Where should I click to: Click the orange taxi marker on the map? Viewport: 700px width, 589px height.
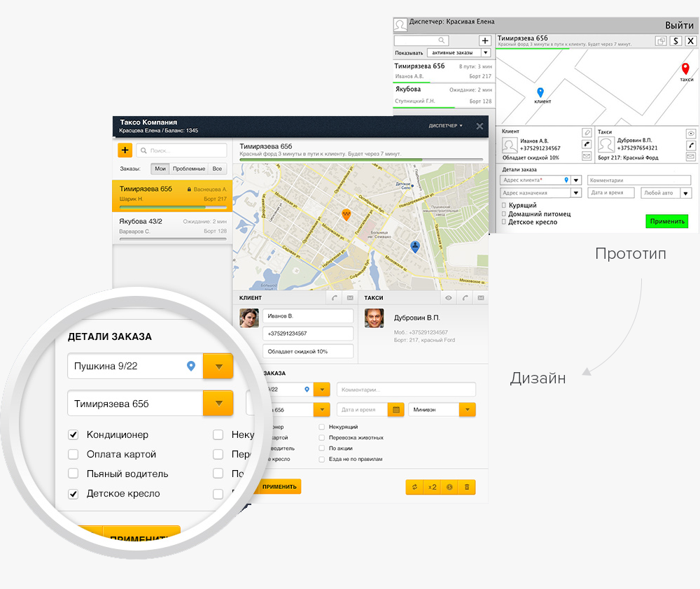tap(345, 215)
